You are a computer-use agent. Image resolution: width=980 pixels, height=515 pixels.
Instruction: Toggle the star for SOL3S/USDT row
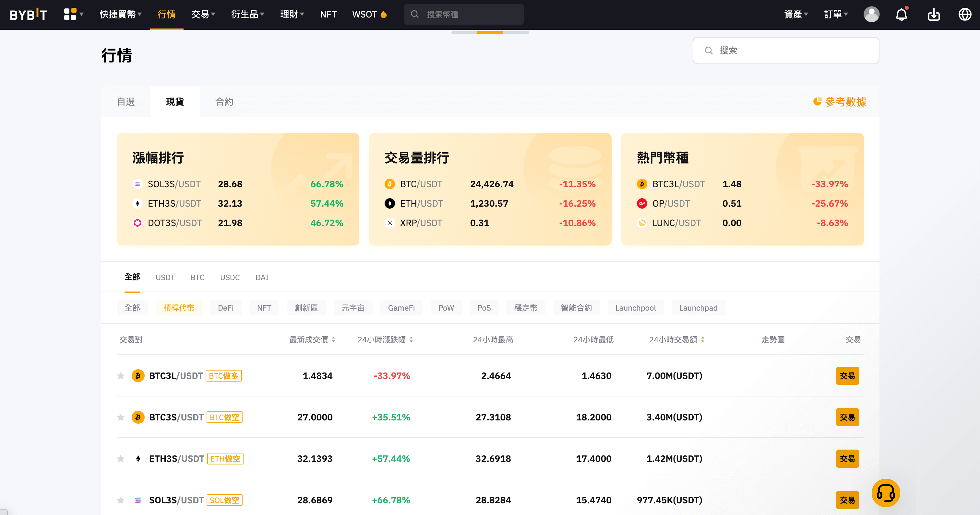(121, 500)
